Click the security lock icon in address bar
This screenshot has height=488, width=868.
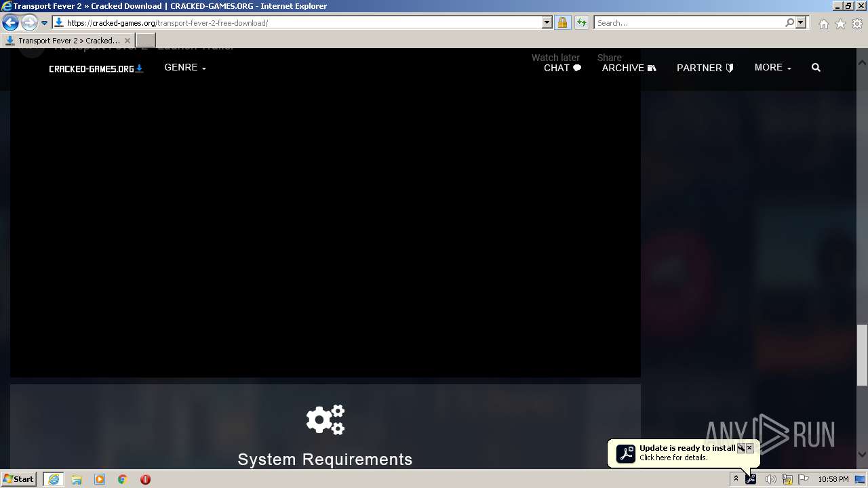[x=562, y=23]
